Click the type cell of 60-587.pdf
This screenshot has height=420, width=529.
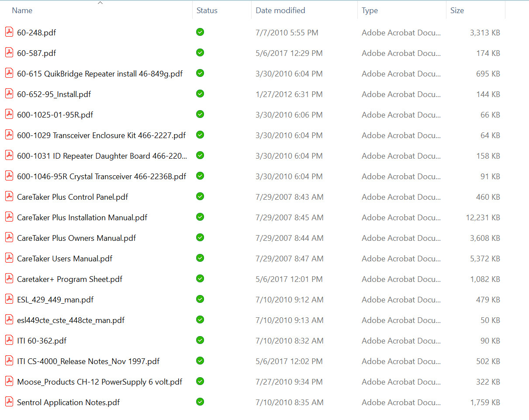[x=401, y=53]
